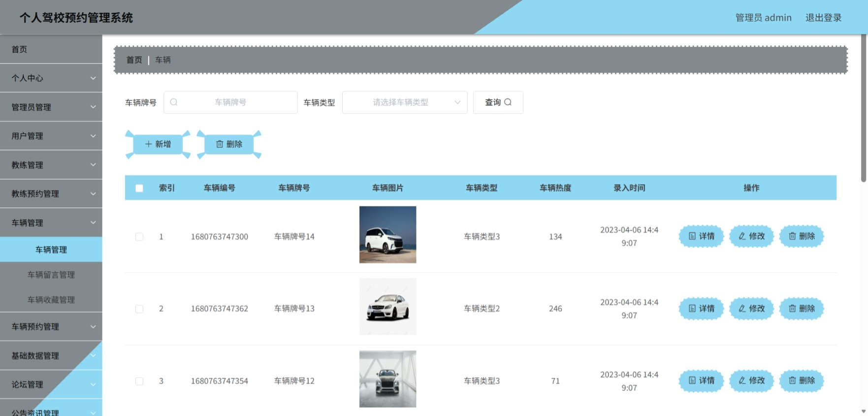Expand the 教练预约管理 sidebar section
Screen dimensions: 868x416
(51, 194)
